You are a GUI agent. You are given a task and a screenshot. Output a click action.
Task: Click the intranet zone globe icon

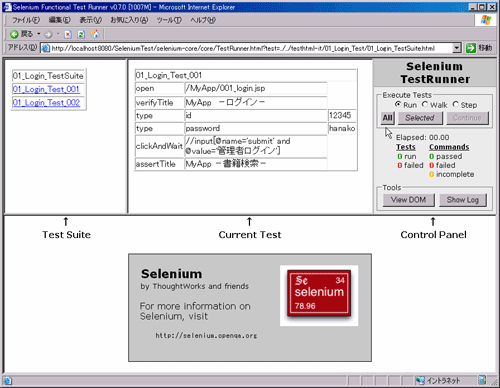point(420,380)
